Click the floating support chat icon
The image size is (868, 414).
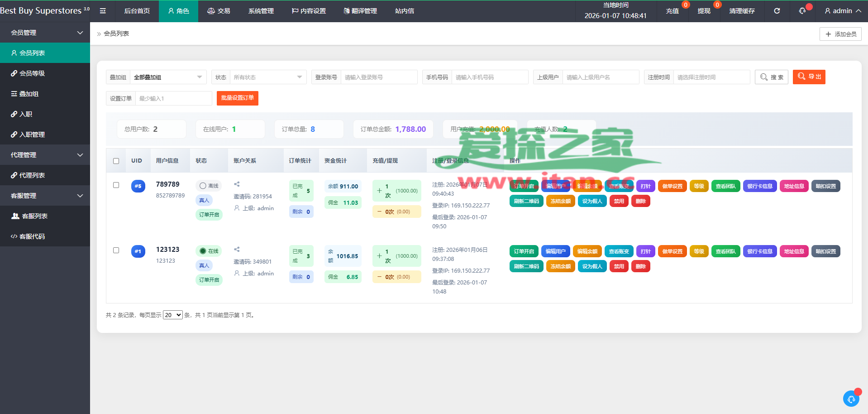click(x=851, y=399)
